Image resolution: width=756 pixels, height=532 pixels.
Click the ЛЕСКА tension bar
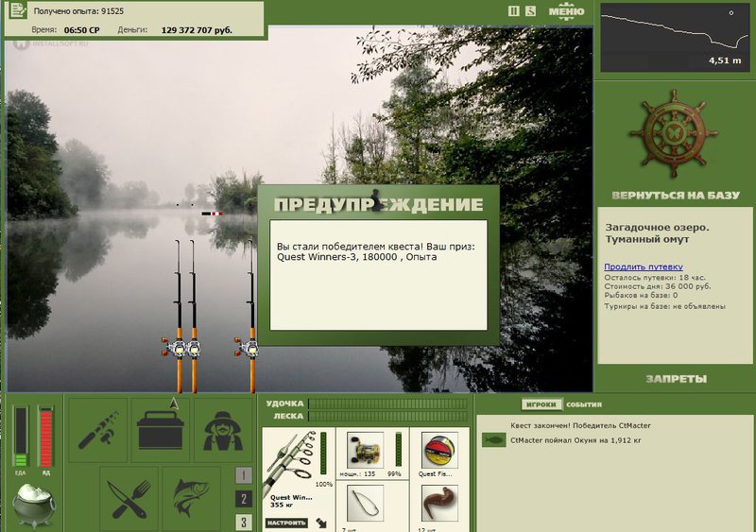coord(387,416)
